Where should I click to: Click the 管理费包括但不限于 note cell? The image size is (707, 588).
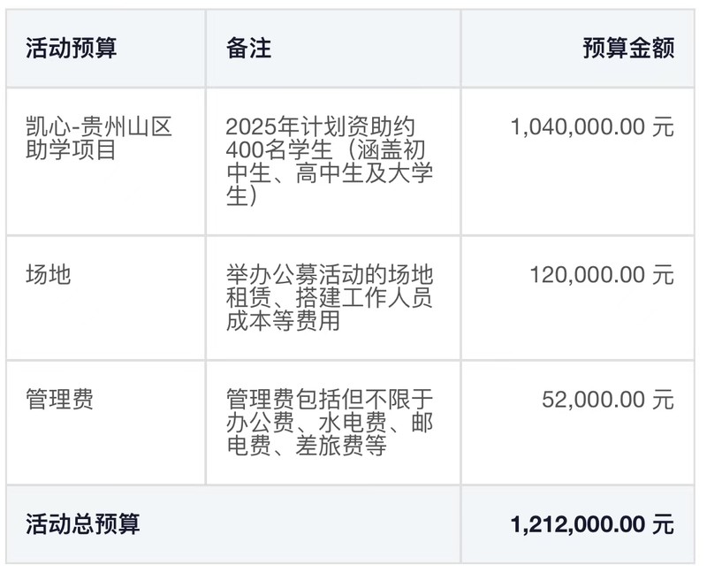(x=329, y=422)
